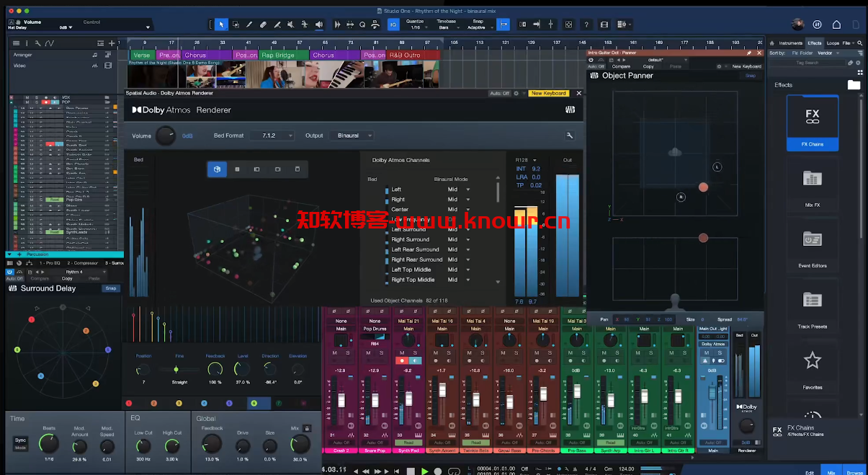Solo the Main output channel
Image resolution: width=868 pixels, height=475 pixels.
[x=720, y=353]
